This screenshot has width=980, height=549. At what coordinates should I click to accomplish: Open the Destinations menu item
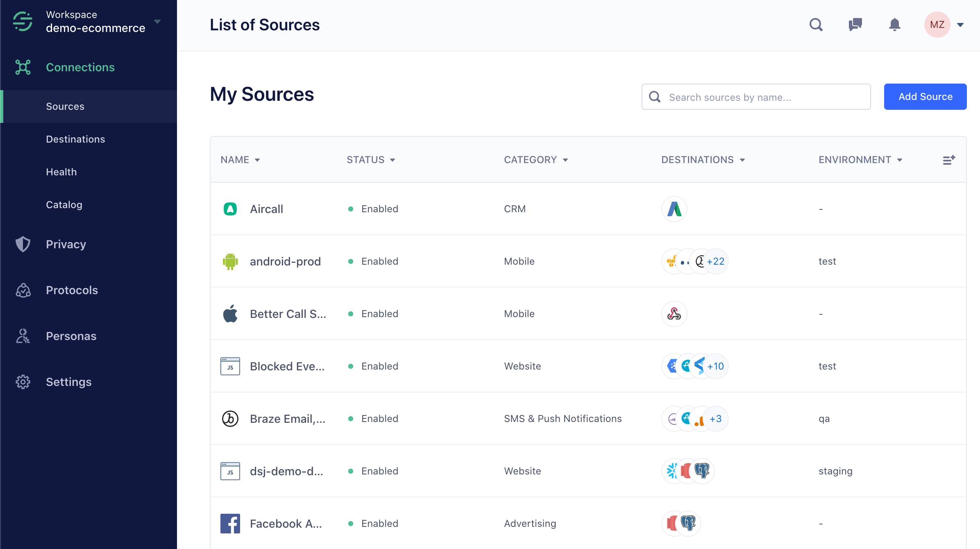[x=75, y=138]
